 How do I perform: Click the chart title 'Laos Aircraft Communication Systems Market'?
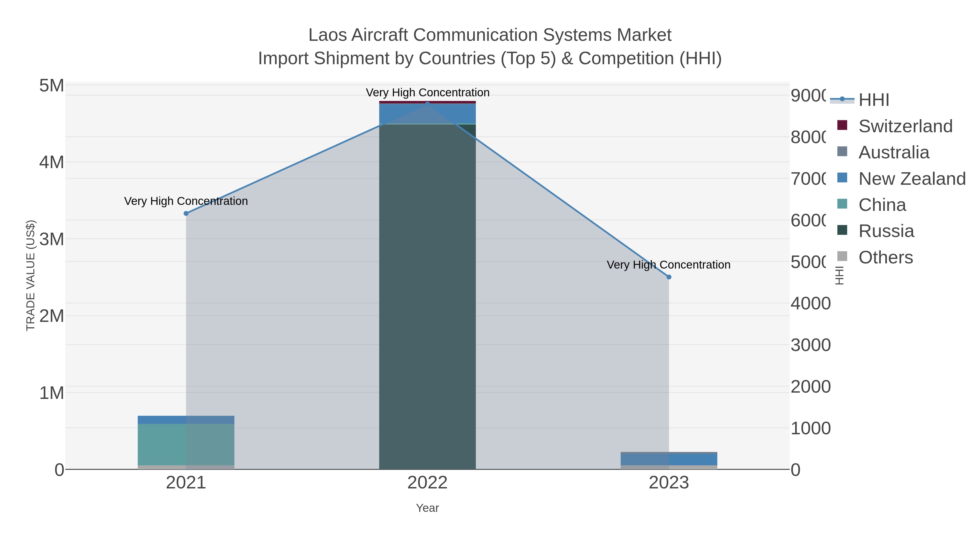click(x=490, y=35)
